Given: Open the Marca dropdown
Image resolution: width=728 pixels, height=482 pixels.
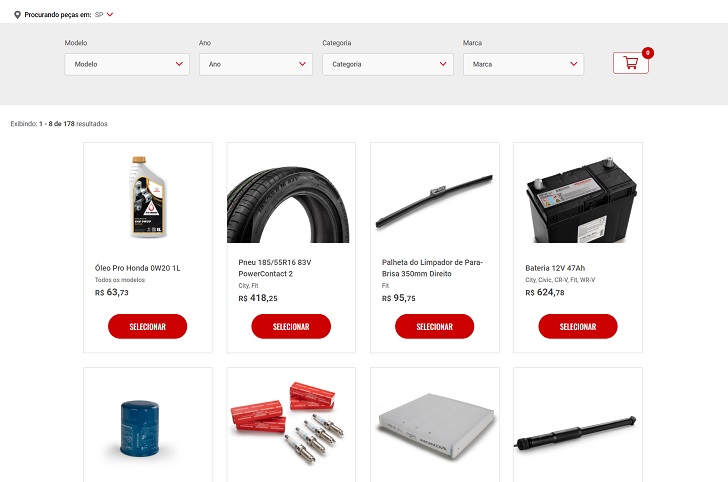Looking at the screenshot, I should click(523, 64).
